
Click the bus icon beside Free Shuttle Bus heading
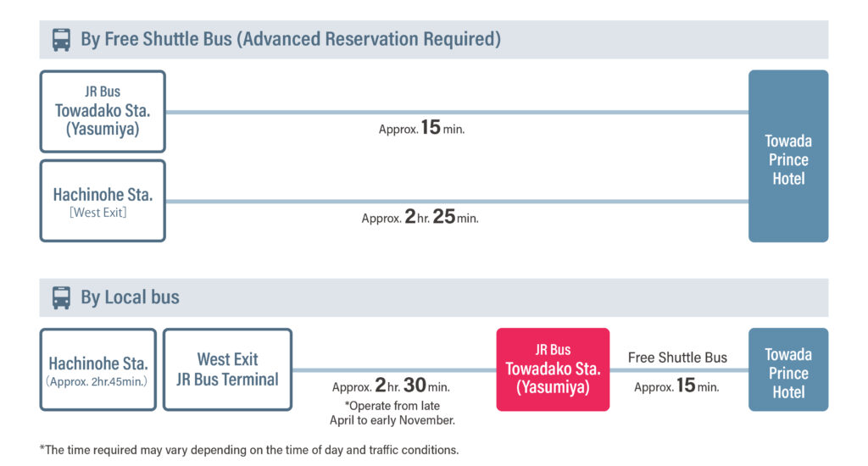coord(61,40)
